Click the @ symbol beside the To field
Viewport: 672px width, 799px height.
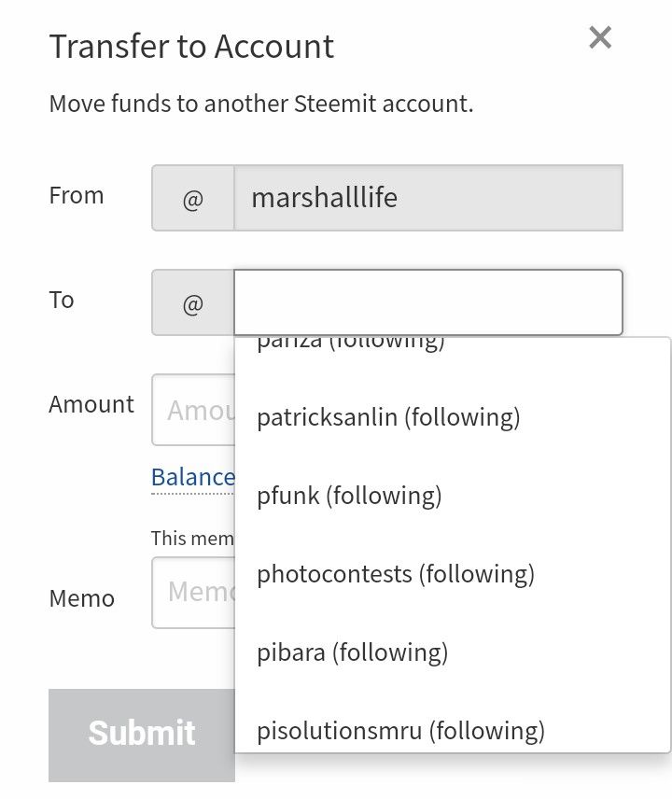point(192,302)
